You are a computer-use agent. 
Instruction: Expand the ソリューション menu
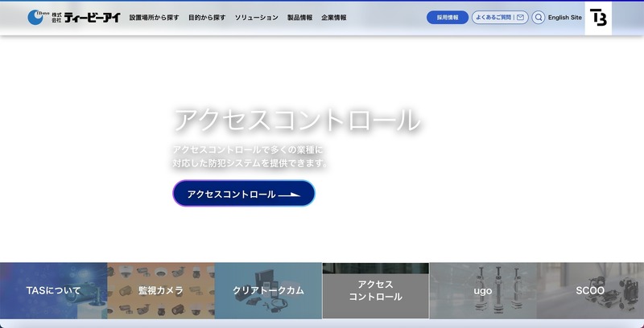pos(256,17)
